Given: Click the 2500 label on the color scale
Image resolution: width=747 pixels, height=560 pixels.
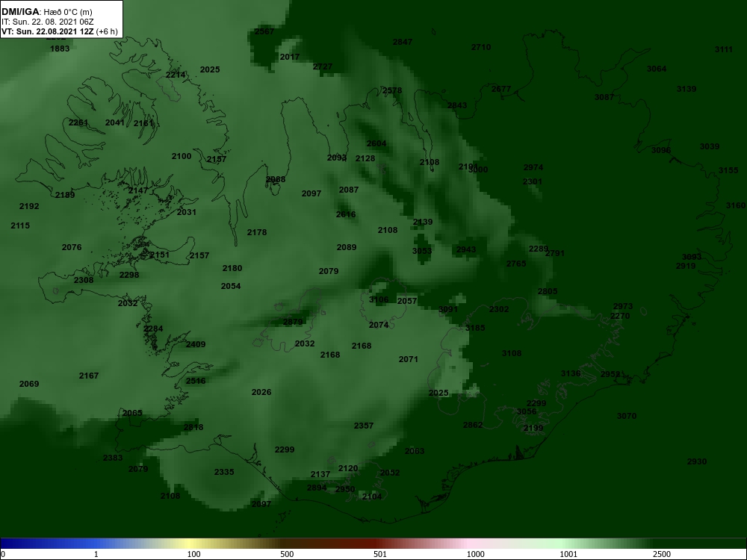Looking at the screenshot, I should click(x=662, y=554).
